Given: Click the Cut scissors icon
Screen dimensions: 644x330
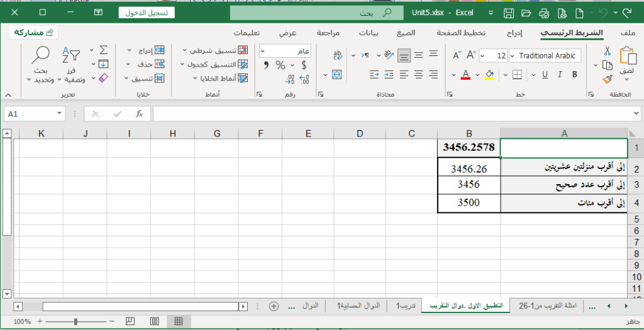Looking at the screenshot, I should point(608,51).
